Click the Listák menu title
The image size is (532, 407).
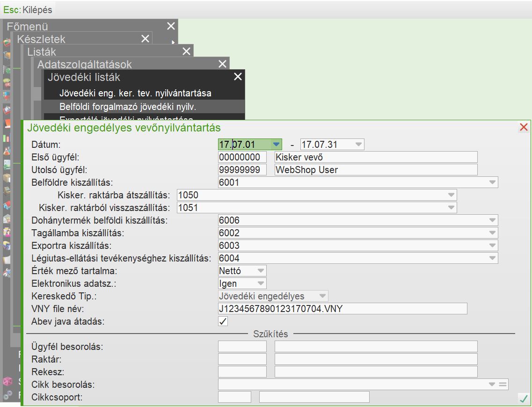(x=42, y=51)
